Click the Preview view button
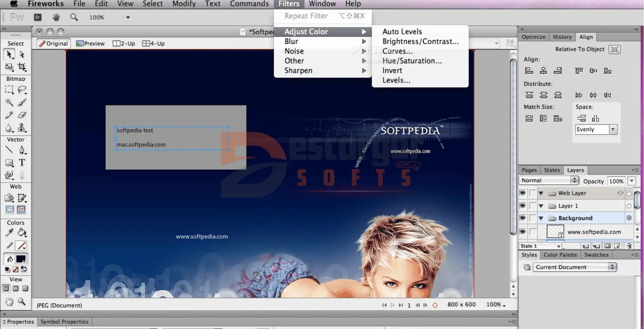This screenshot has height=329, width=644. (90, 43)
